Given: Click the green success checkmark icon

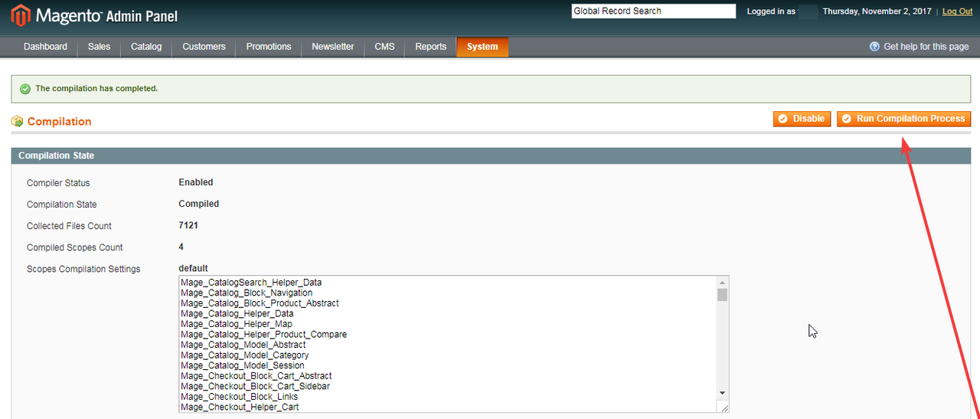Looking at the screenshot, I should [25, 89].
